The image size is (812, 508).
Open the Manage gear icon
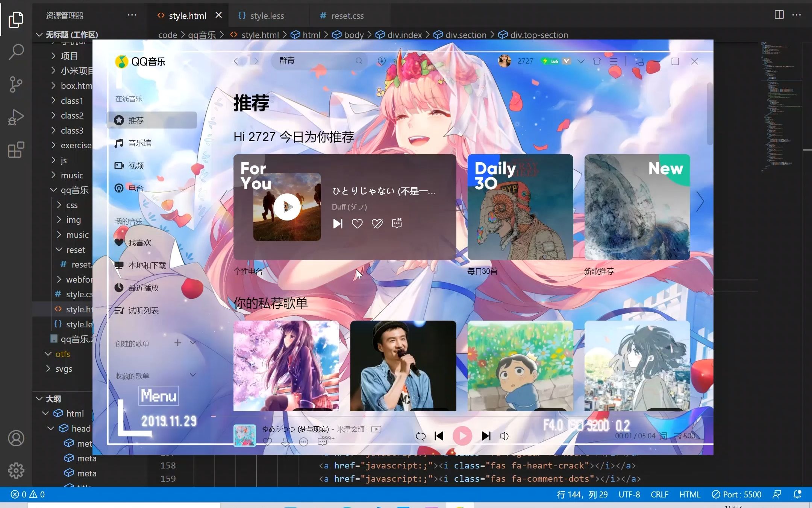click(x=16, y=470)
